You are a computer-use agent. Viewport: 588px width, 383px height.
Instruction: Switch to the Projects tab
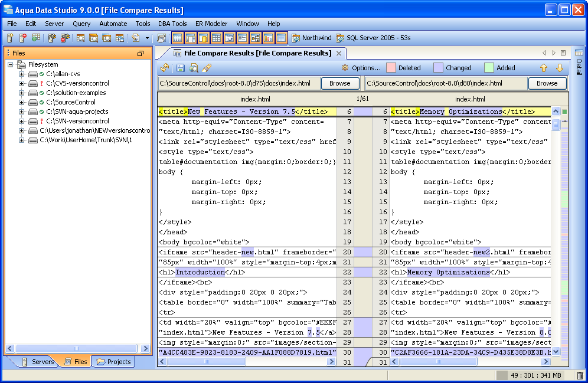(114, 362)
